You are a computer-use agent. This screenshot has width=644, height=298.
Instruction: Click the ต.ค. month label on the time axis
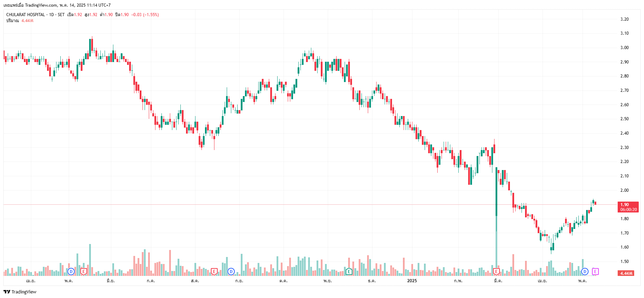tap(284, 281)
